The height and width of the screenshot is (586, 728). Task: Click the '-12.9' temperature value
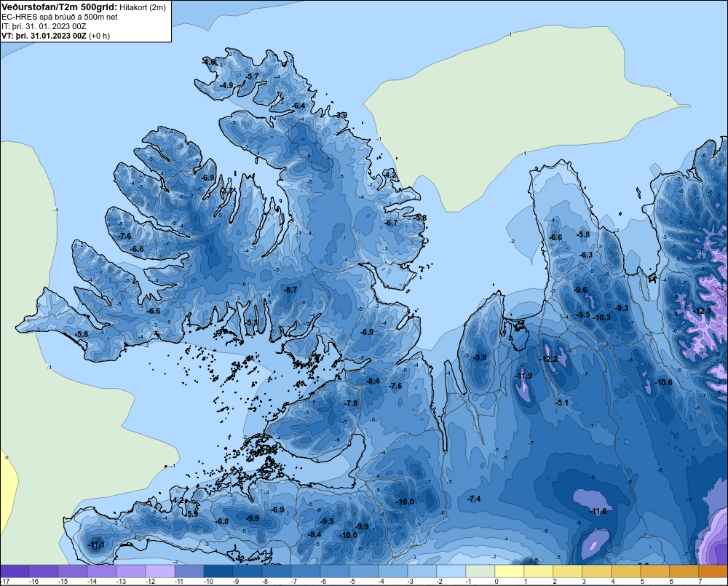(x=702, y=311)
